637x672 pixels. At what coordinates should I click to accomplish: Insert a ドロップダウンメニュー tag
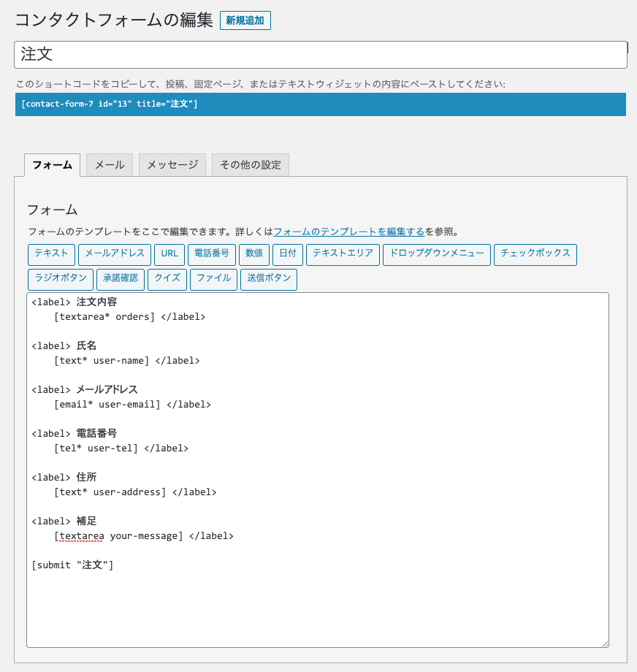click(437, 255)
